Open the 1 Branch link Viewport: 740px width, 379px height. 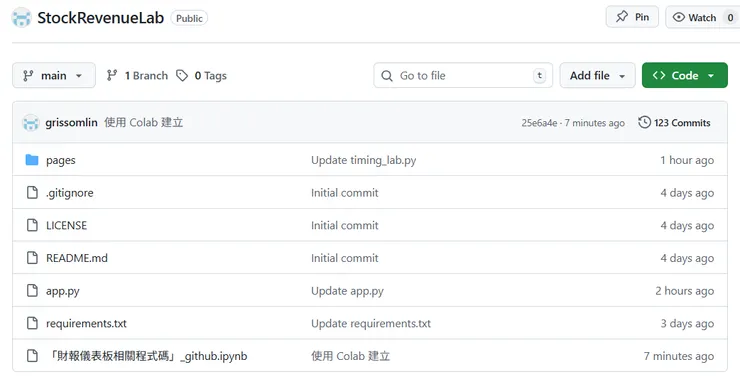(137, 76)
